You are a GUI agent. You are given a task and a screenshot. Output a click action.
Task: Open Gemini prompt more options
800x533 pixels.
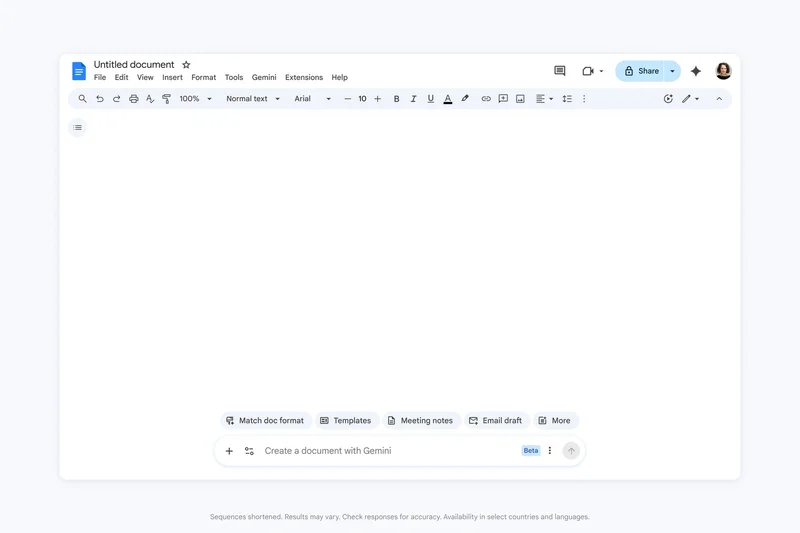(550, 451)
